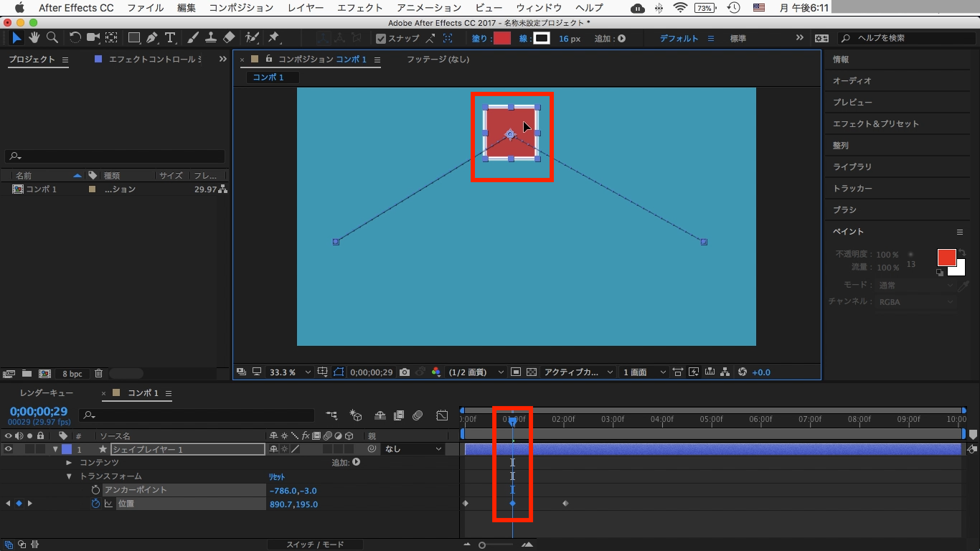Select the Type text tool

point(170,38)
